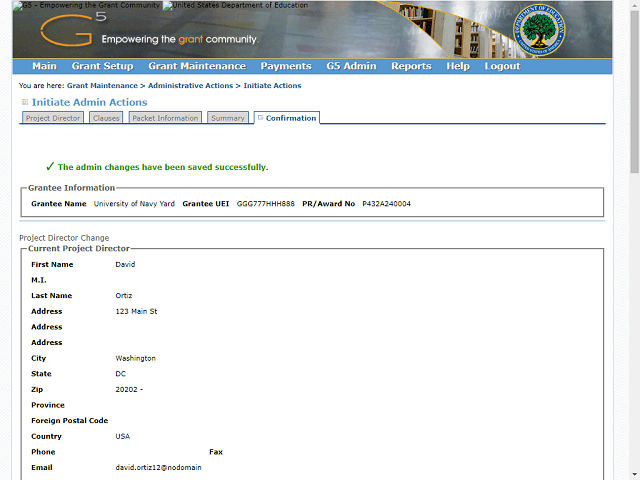Viewport: 640px width, 480px height.
Task: Click grantee name University of Navy Yard
Action: [134, 204]
